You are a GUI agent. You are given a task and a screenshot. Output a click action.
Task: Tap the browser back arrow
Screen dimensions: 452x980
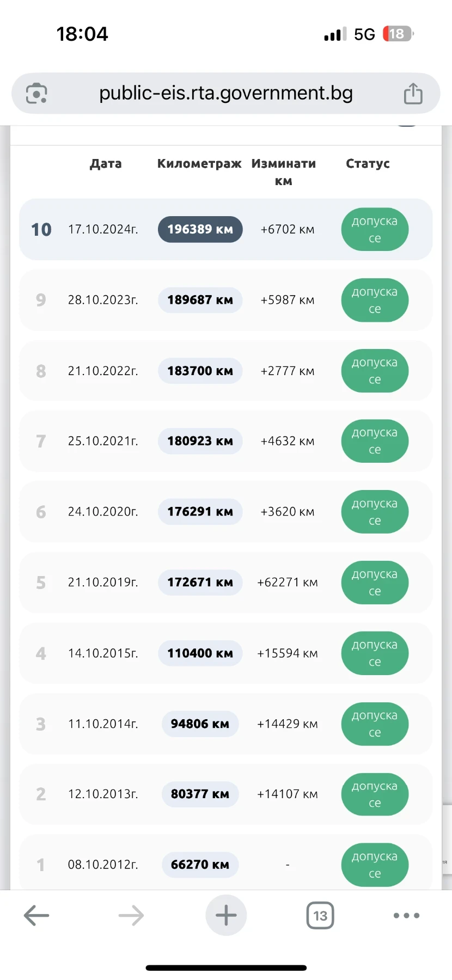click(x=36, y=915)
